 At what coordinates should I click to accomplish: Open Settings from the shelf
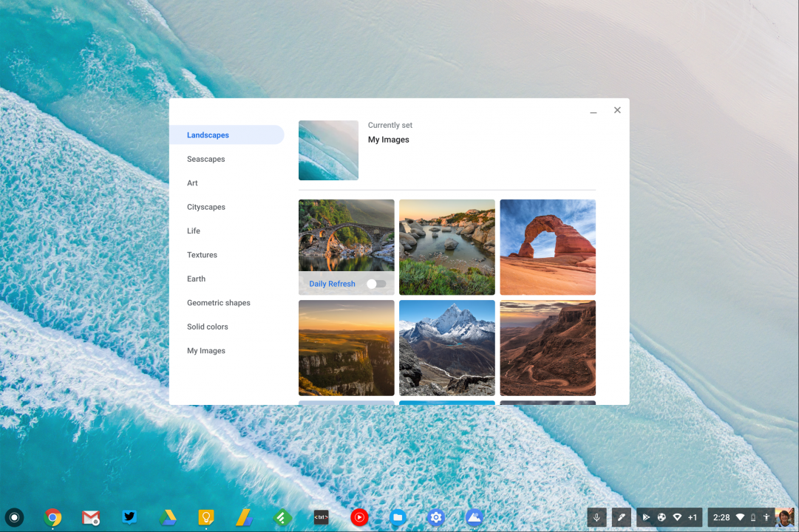point(436,517)
